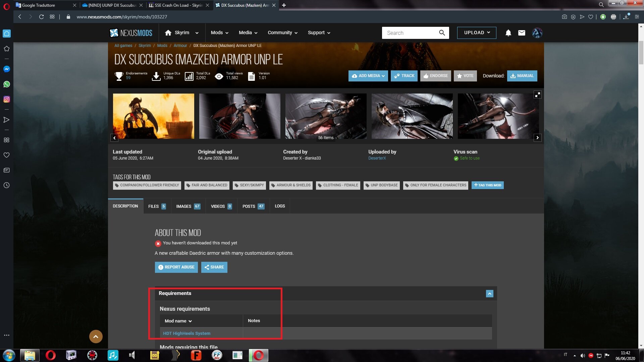Image resolution: width=644 pixels, height=362 pixels.
Task: Show previous gallery images
Action: point(114,138)
